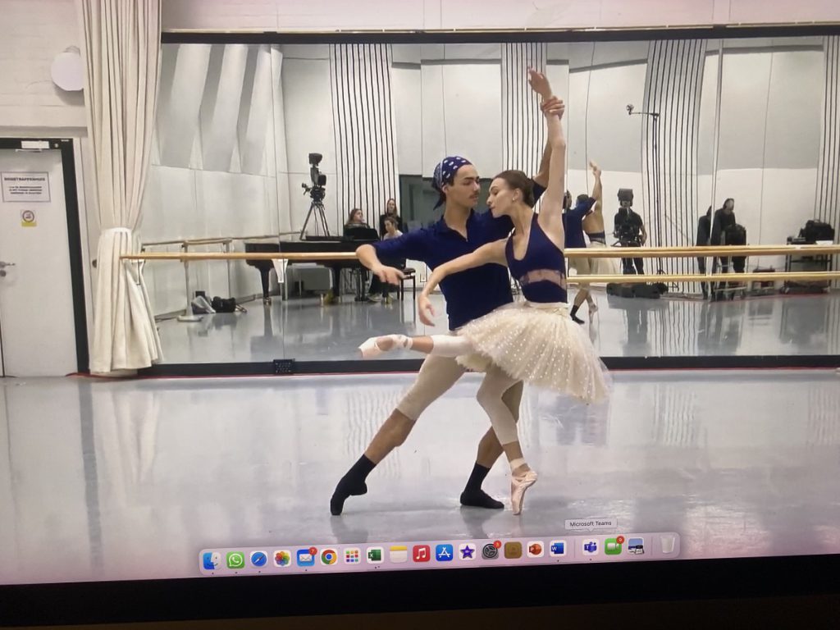Viewport: 840px width, 630px height.
Task: Open the Preview app
Action: point(636,546)
